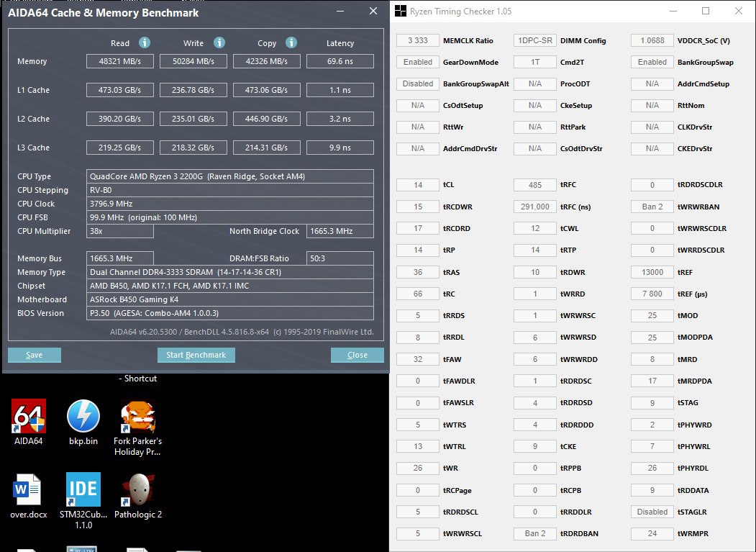756x552 pixels.
Task: Click the tCWL value 12 box
Action: [x=534, y=228]
